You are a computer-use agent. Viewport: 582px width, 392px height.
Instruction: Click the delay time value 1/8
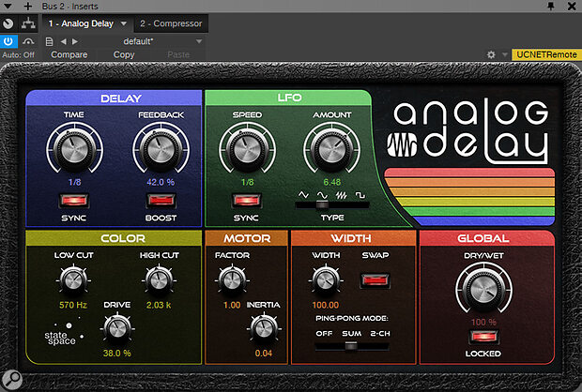click(74, 182)
